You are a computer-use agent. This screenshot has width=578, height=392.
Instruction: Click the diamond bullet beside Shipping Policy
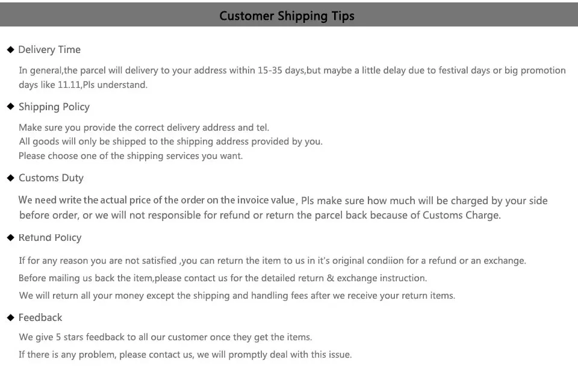[10, 107]
